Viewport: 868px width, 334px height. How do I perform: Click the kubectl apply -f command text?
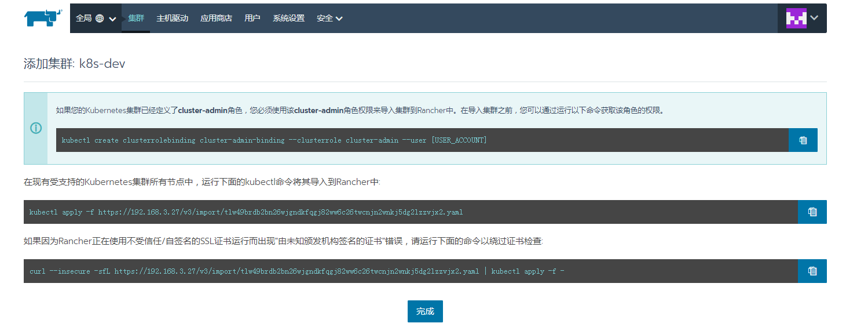pyautogui.click(x=246, y=212)
